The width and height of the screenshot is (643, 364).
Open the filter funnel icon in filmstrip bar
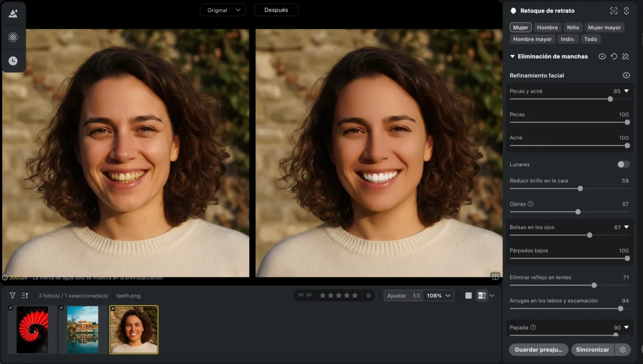[x=12, y=295]
